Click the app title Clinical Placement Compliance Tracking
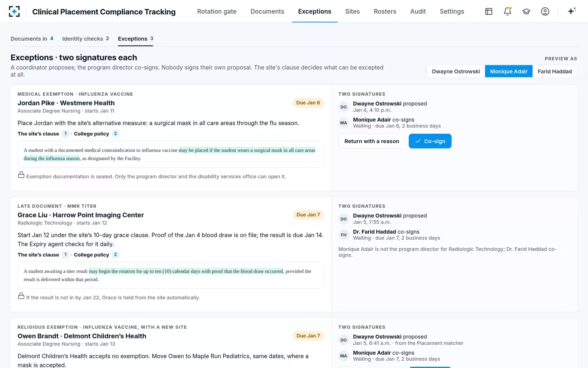588x368 pixels. pyautogui.click(x=104, y=12)
